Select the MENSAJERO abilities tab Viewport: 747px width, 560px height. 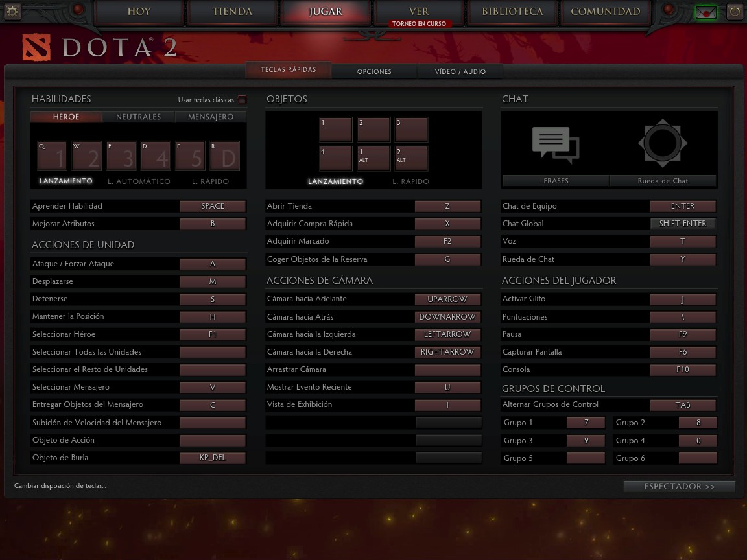[211, 117]
